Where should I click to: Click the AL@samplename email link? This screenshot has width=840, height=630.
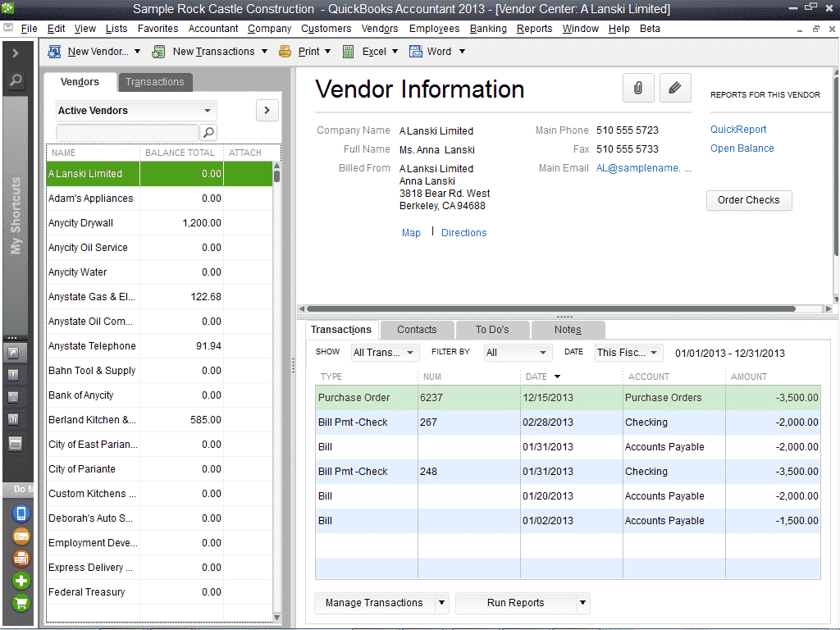[643, 167]
